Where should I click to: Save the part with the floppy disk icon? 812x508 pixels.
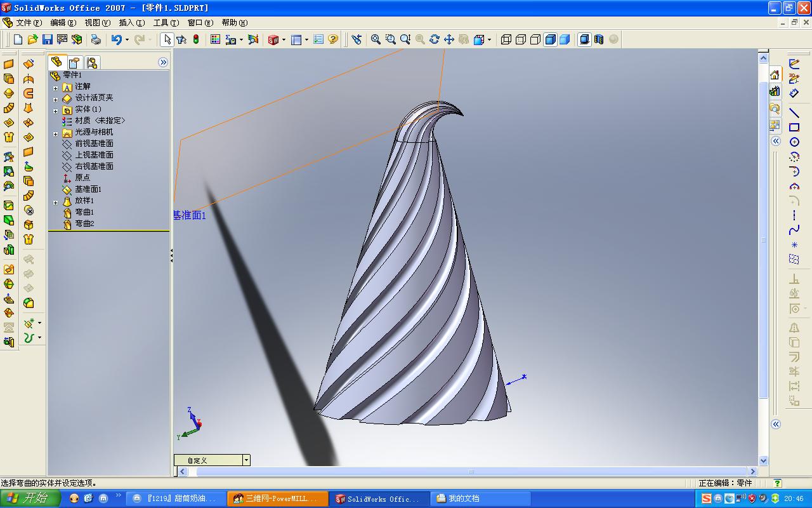click(x=48, y=39)
